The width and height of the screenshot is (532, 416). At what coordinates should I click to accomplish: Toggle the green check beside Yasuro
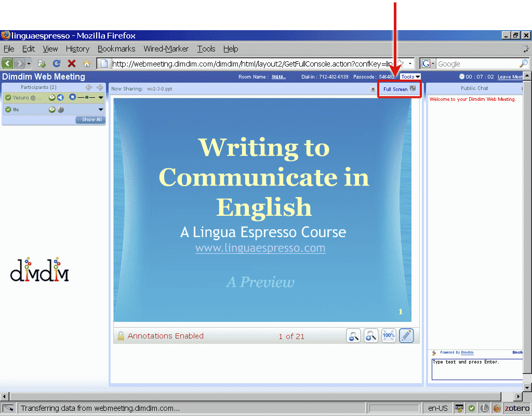point(8,98)
